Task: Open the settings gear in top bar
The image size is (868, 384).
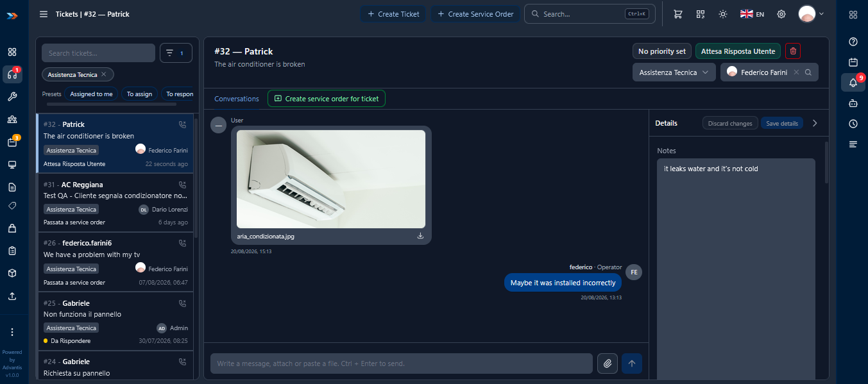Action: [781, 14]
